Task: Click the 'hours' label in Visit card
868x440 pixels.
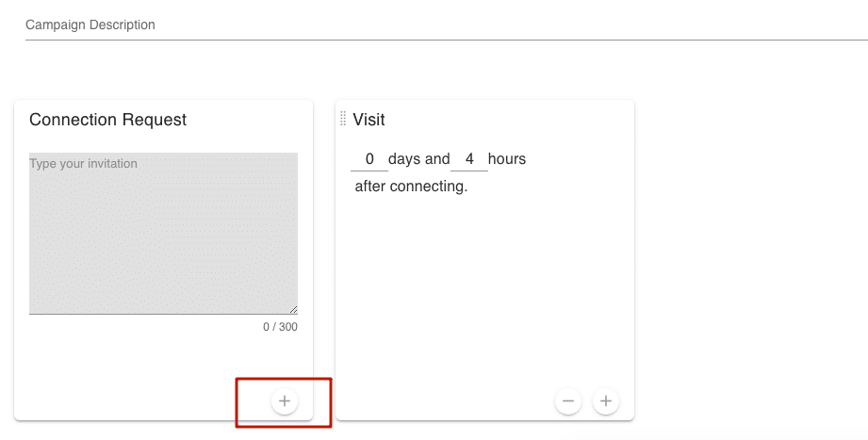Action: coord(507,159)
